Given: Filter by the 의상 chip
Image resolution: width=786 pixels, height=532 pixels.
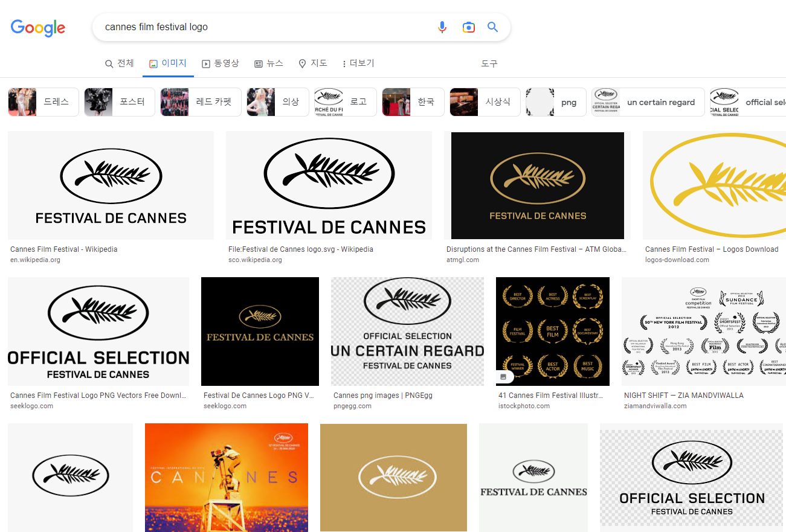Looking at the screenshot, I should 278,102.
